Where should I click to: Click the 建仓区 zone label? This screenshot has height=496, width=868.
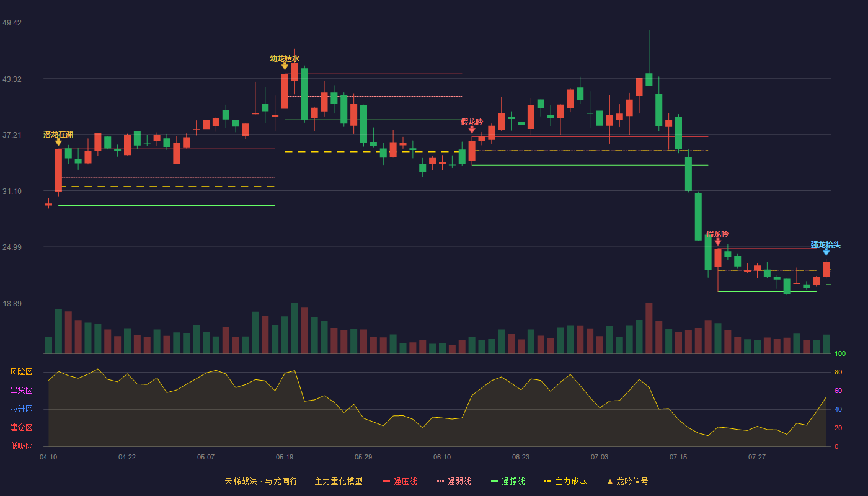[x=21, y=428]
